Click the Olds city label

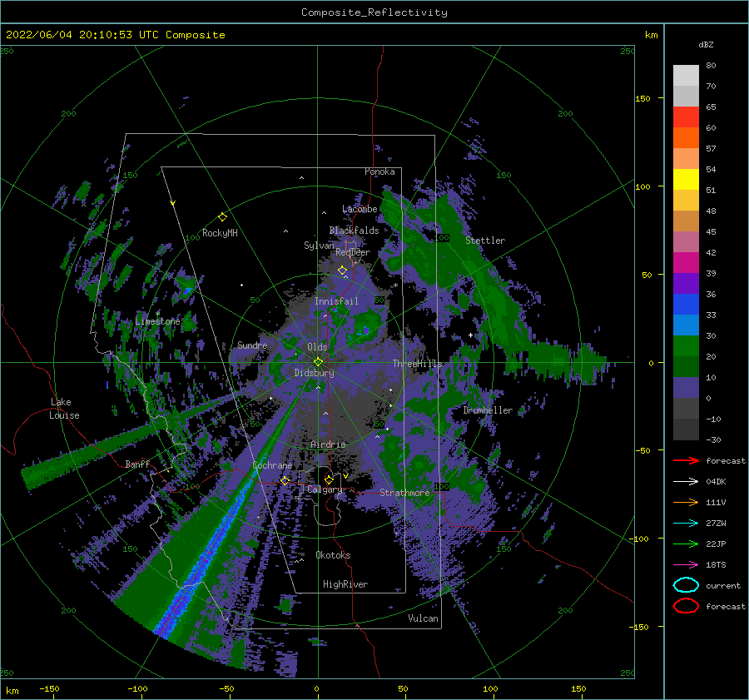tap(317, 346)
